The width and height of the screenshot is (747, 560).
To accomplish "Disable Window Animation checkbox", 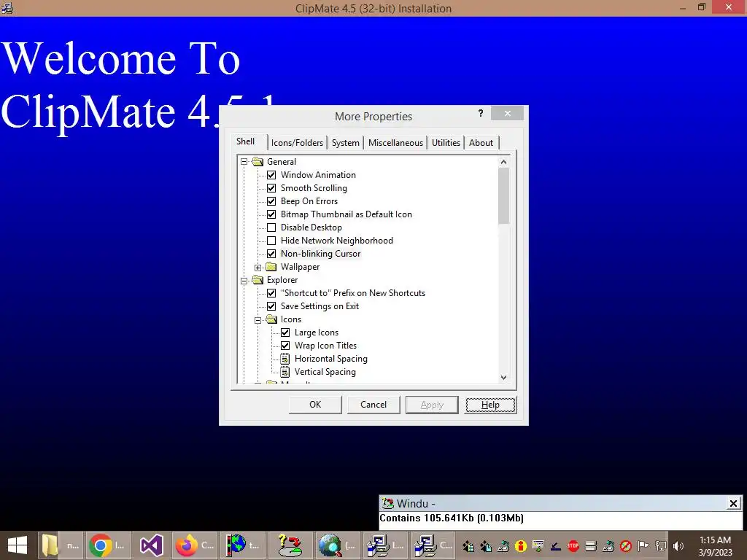I will (x=271, y=175).
